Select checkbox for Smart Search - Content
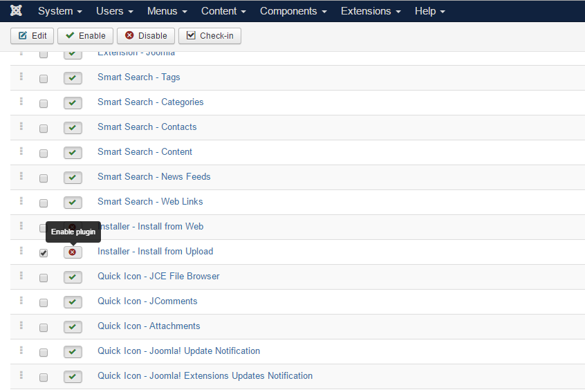The height and width of the screenshot is (392, 585). 44,153
